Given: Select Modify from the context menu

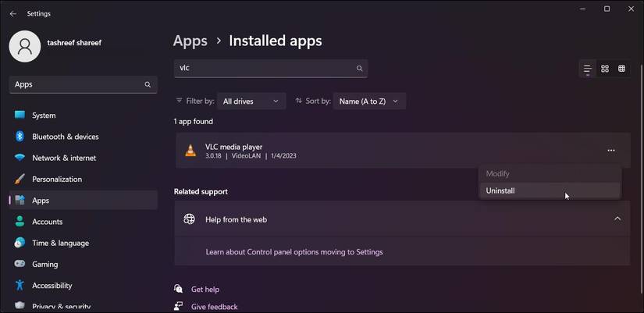Looking at the screenshot, I should point(497,173).
